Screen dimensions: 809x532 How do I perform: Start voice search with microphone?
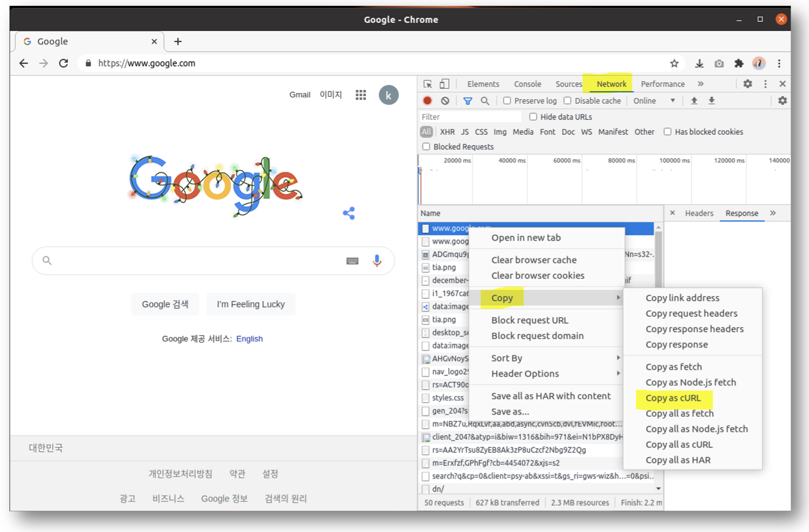(x=377, y=261)
